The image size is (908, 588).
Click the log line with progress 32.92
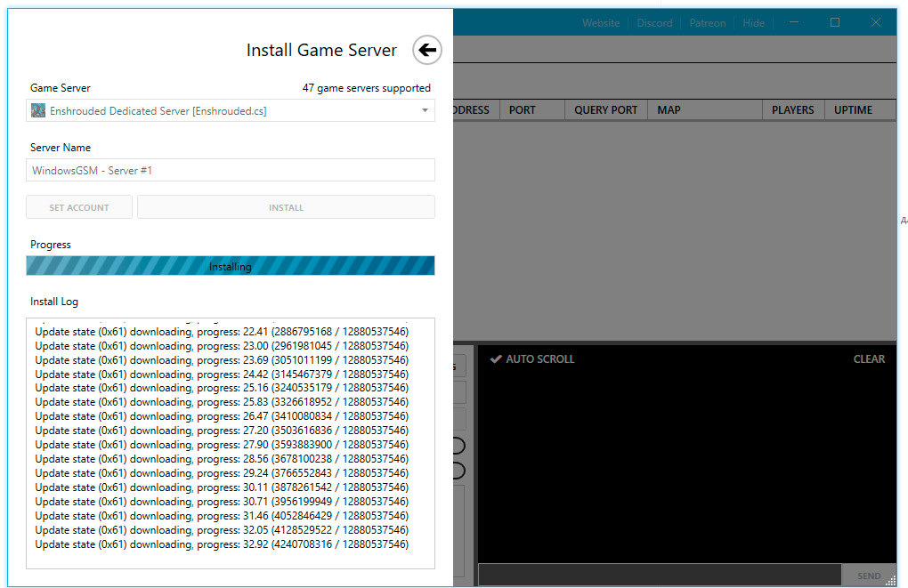(x=222, y=544)
